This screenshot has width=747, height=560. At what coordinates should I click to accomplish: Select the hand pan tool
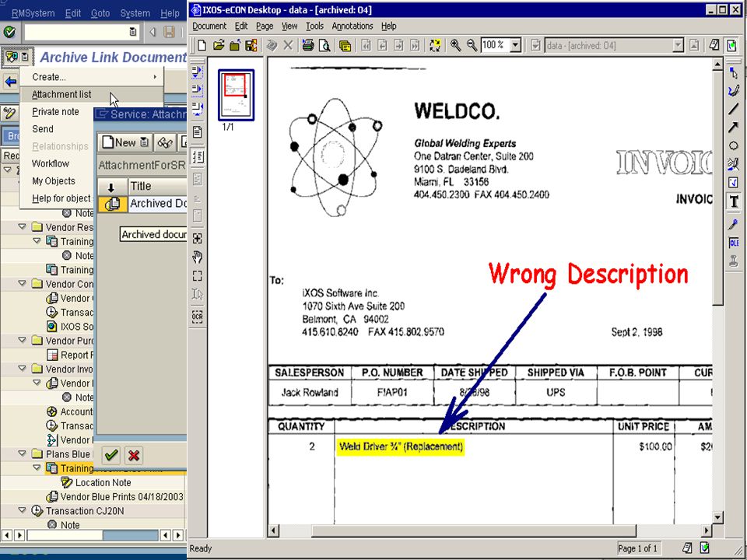197,257
